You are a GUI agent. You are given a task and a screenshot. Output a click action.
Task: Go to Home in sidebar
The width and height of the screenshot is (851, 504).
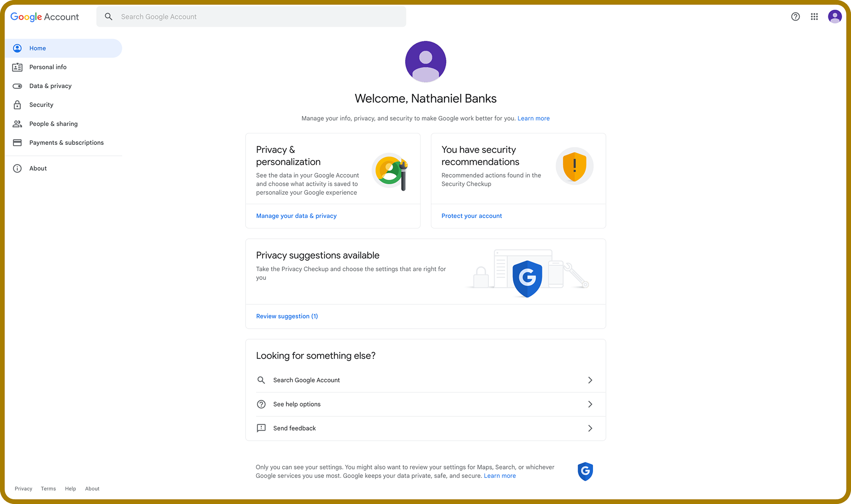[63, 48]
